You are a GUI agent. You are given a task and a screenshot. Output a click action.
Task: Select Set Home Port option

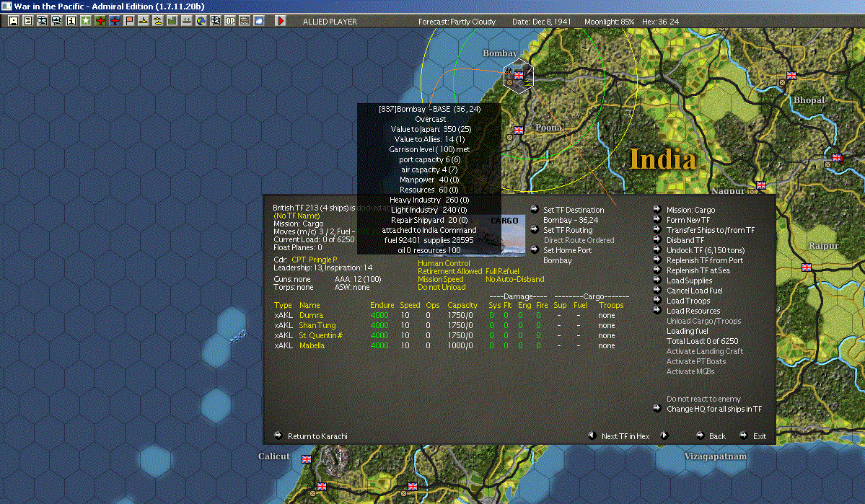click(567, 250)
